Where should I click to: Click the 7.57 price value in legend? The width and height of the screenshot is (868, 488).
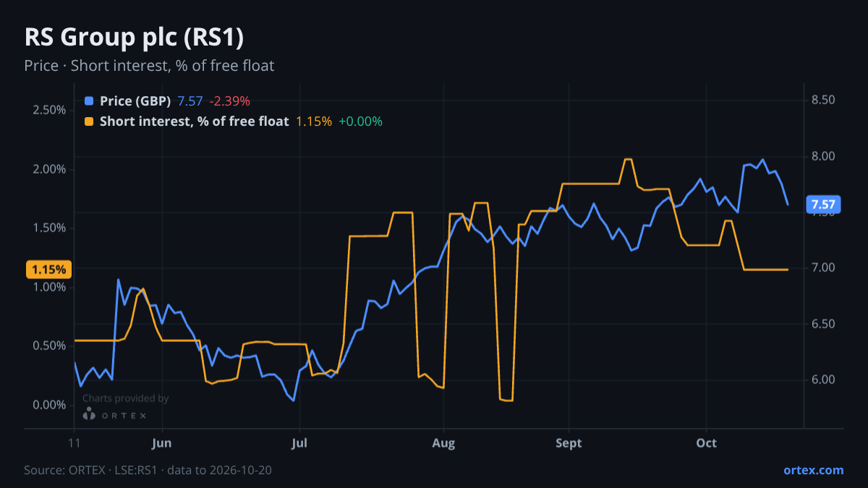(x=190, y=101)
